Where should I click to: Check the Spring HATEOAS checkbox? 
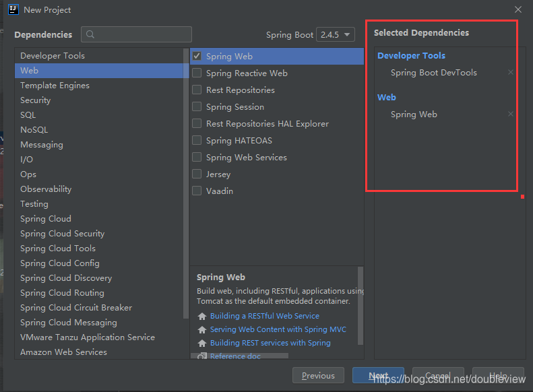pos(197,140)
